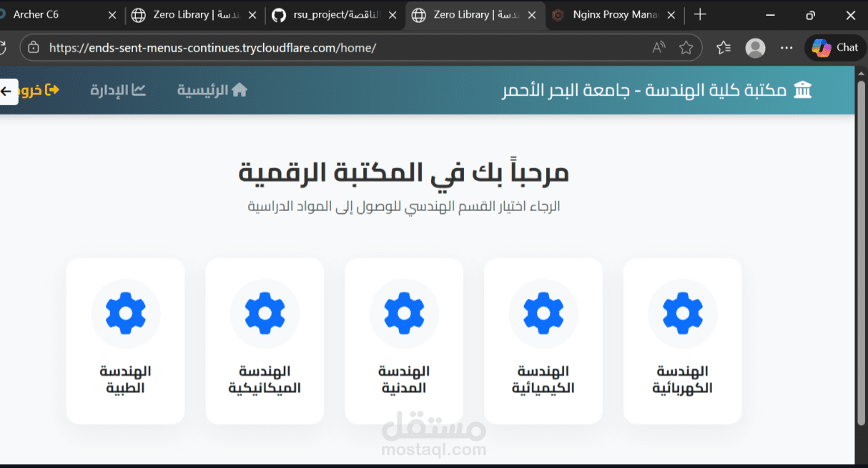Switch to the rsu_project GitHub tab
The image size is (868, 468).
point(332,14)
